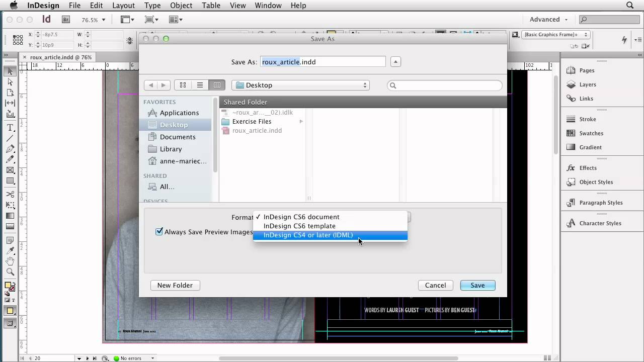Viewport: 644px width, 362px height.
Task: Choose InDesign CS4 or later (IDML) format
Action: [330, 235]
